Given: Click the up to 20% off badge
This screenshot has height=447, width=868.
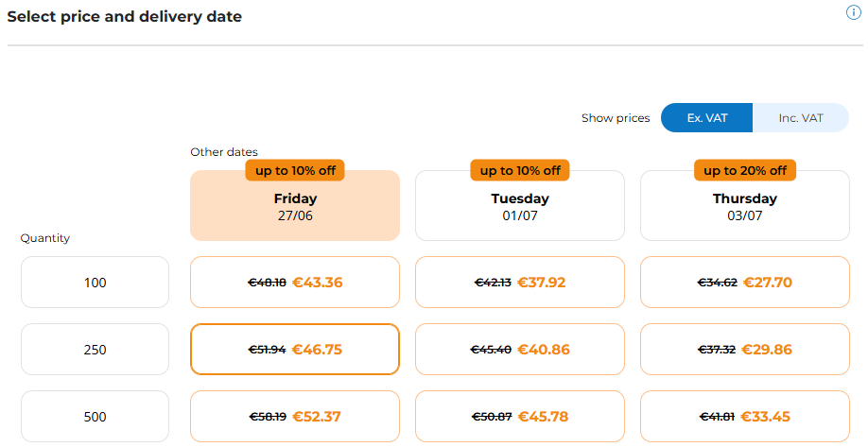Looking at the screenshot, I should [745, 170].
